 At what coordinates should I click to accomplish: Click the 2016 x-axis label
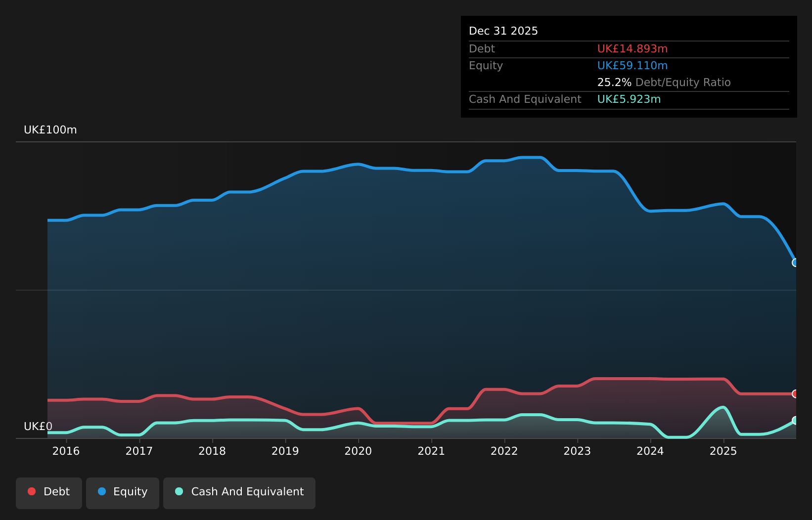coord(66,451)
